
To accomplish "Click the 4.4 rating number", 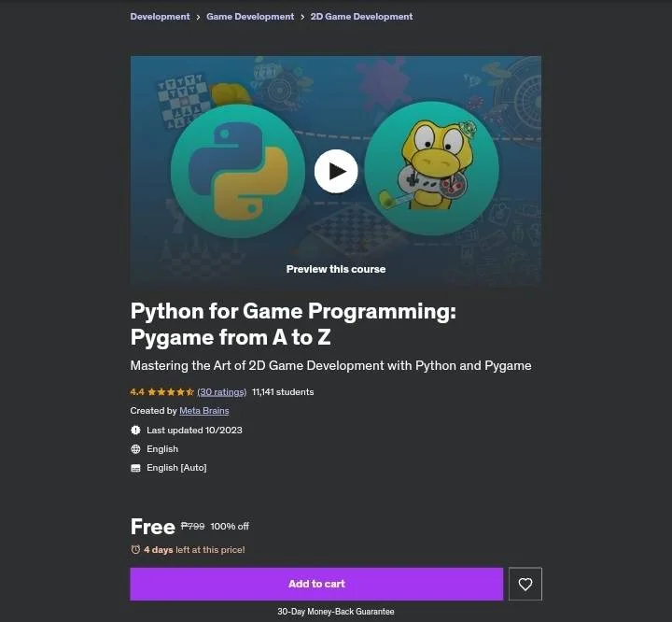I will pos(137,391).
